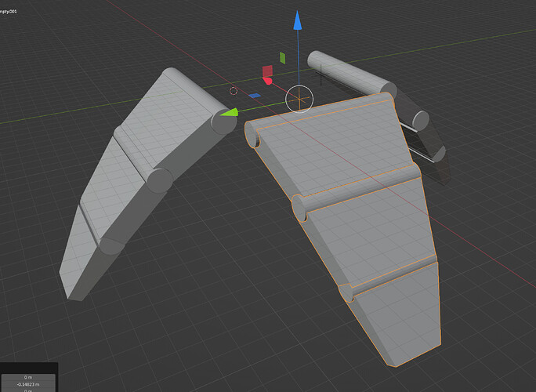
Task: Click the short cylinder end cap beside the selected mesh
Action: 420,121
